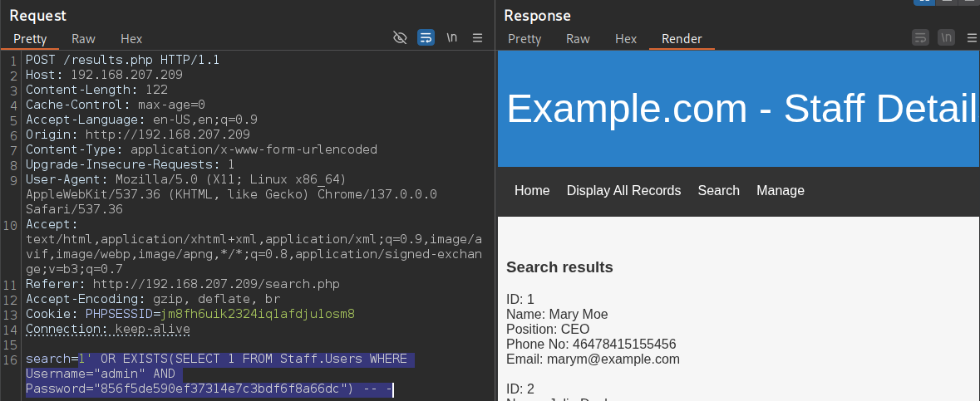The height and width of the screenshot is (401, 980).
Task: Switch Request view to Raw tab
Action: (x=83, y=39)
